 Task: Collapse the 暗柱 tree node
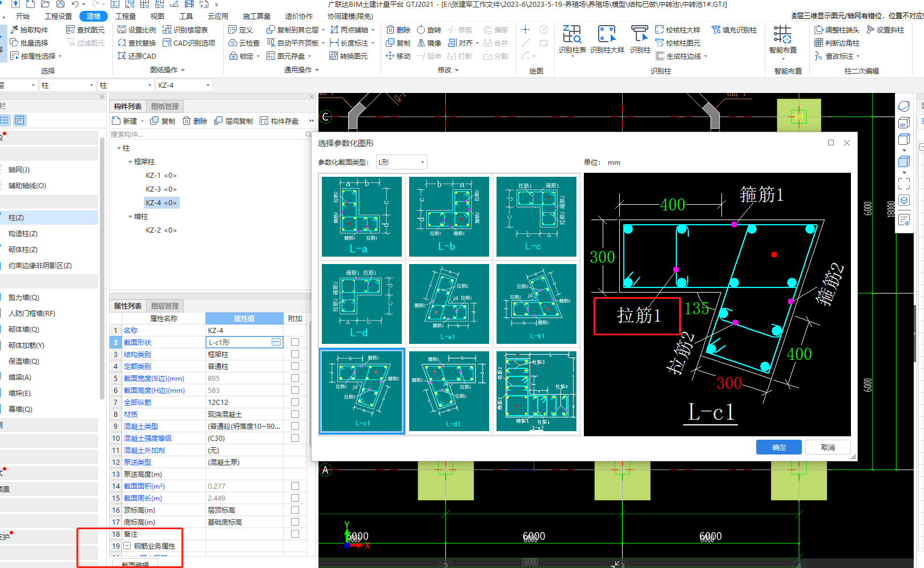tap(130, 217)
